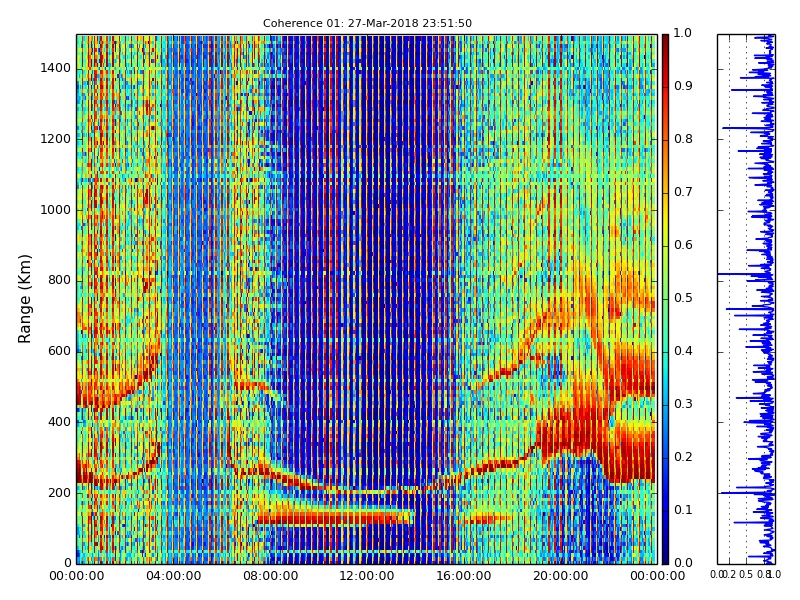
Task: Click the colorbar 1.0 label
Action: point(683,33)
